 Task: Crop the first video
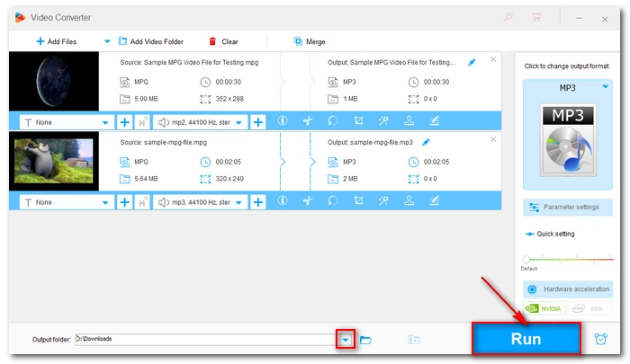(x=358, y=120)
